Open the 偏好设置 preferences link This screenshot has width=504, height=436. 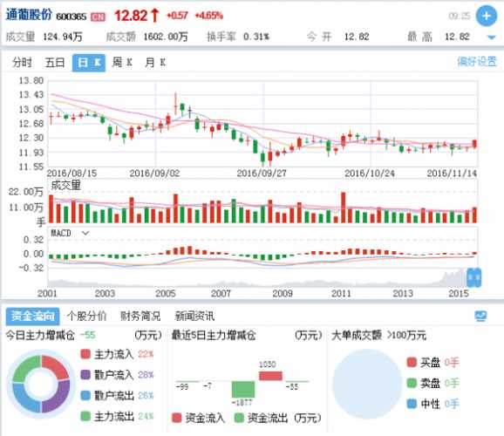tap(477, 61)
